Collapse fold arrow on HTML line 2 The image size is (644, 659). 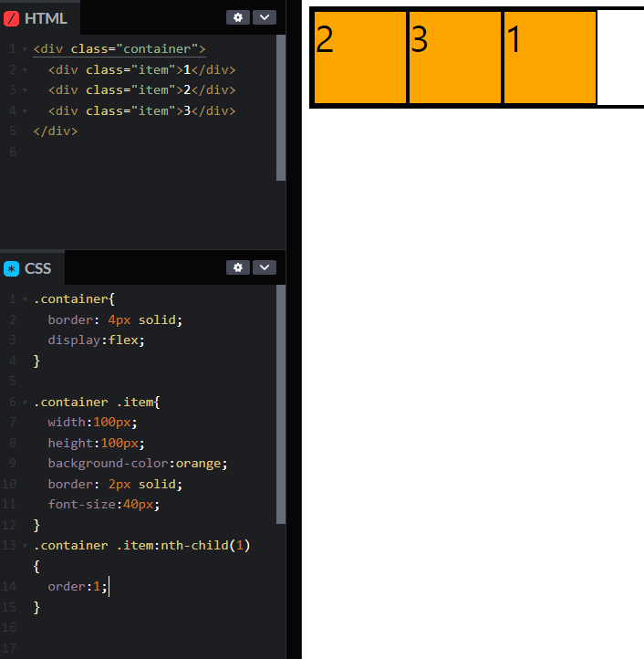pyautogui.click(x=25, y=70)
